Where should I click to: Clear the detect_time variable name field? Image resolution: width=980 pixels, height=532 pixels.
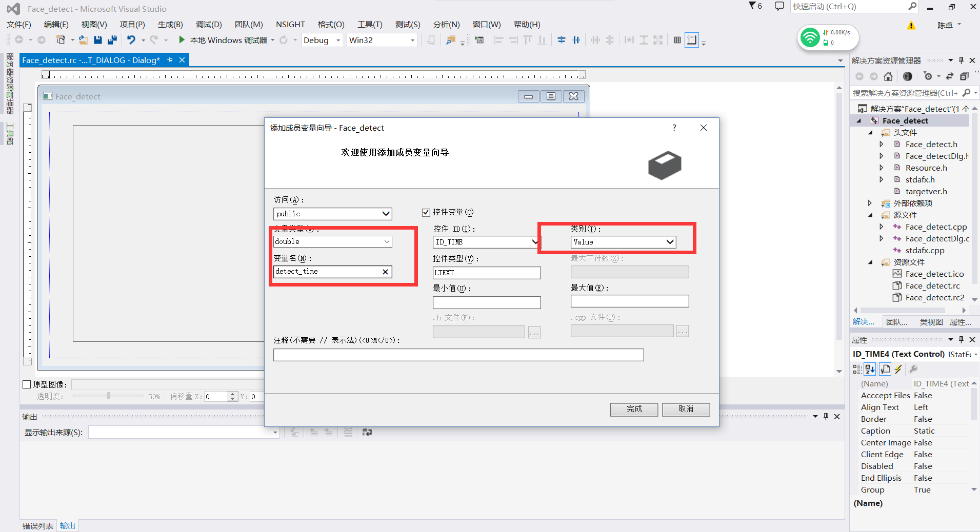385,272
